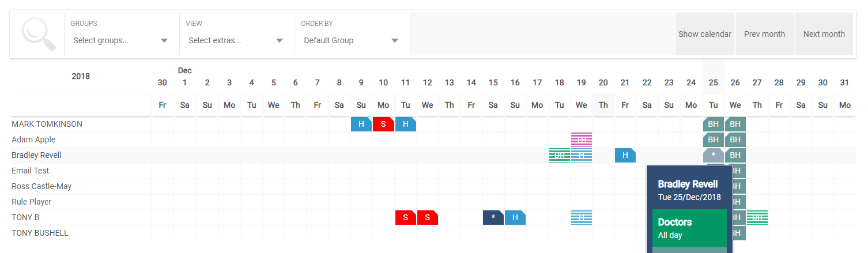This screenshot has height=253, width=868.
Task: Select Mark Tomkinson's H holiday on Sunday 9
Action: (x=361, y=124)
